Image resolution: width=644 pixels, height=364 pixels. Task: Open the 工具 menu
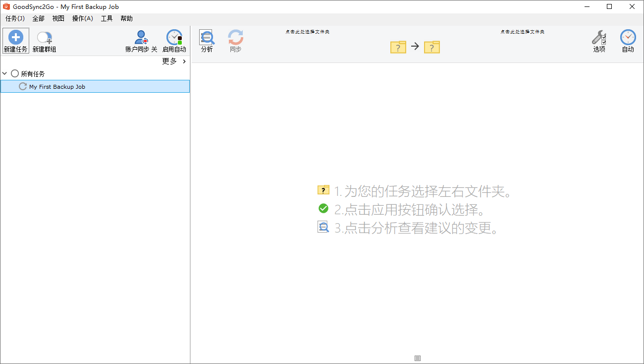106,18
